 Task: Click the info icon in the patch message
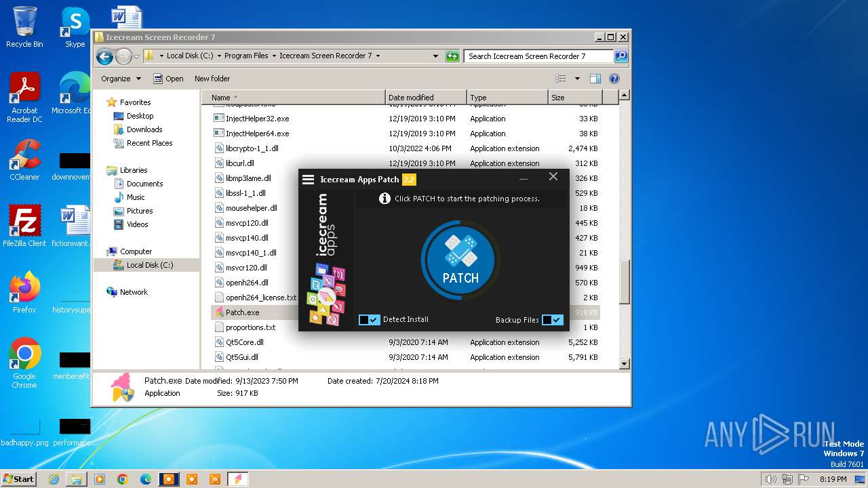coord(384,199)
